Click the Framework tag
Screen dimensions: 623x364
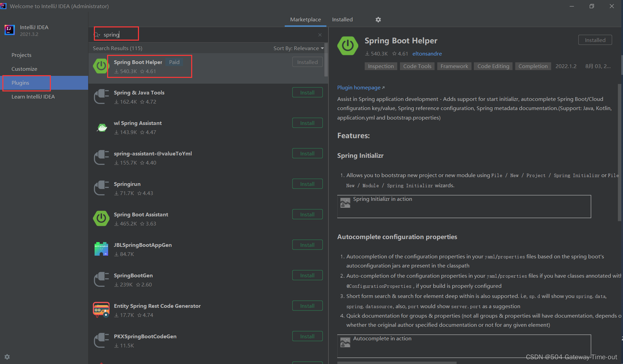(x=454, y=66)
